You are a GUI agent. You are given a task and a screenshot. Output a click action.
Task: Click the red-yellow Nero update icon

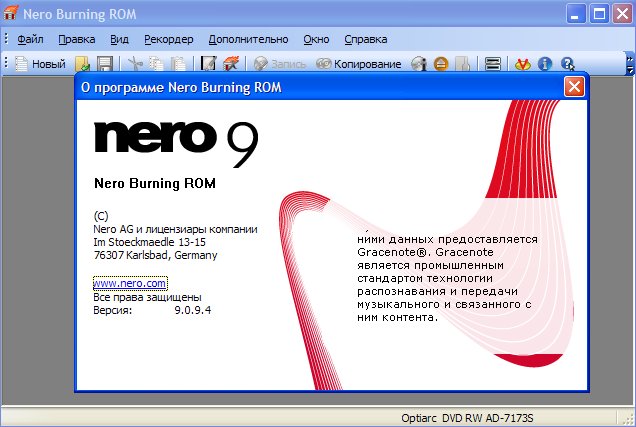522,64
